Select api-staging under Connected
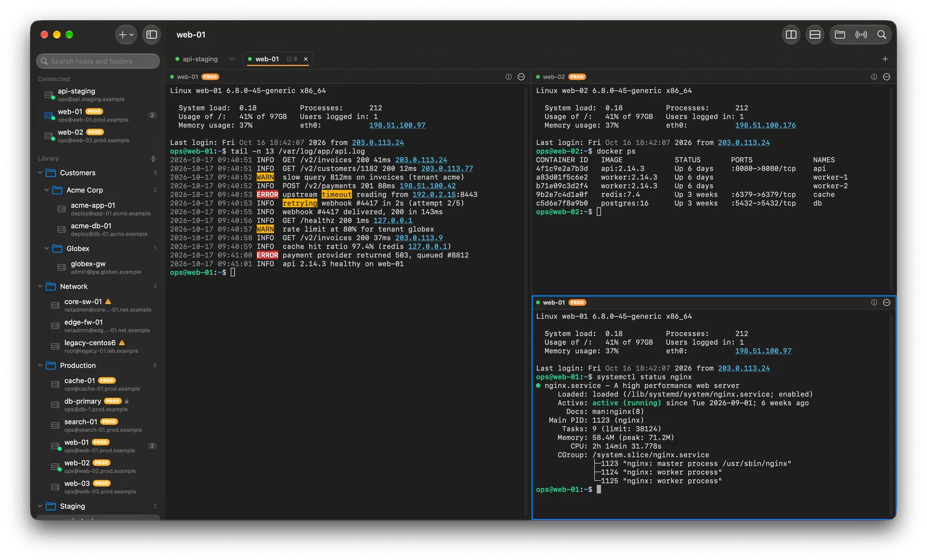This screenshot has height=560, width=927. tap(98, 95)
